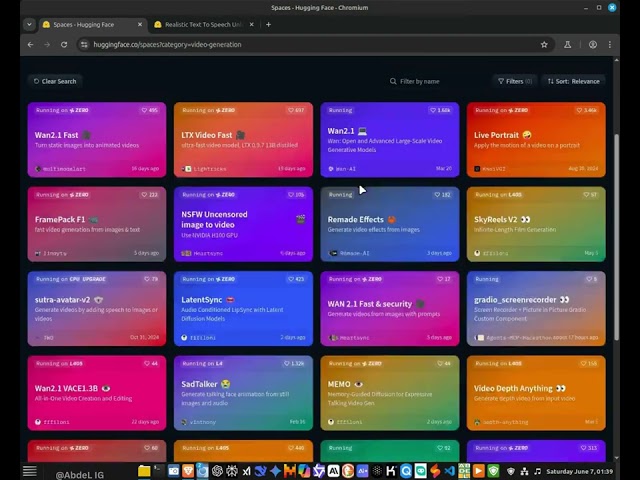Close the Spaces - Hugging Face tab
The image size is (640, 480).
click(x=140, y=24)
